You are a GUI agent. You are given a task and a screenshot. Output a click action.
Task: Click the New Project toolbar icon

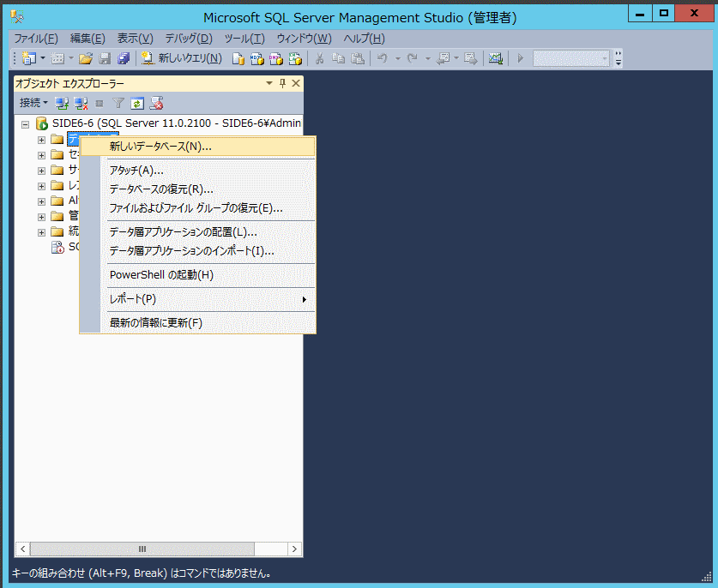29,58
